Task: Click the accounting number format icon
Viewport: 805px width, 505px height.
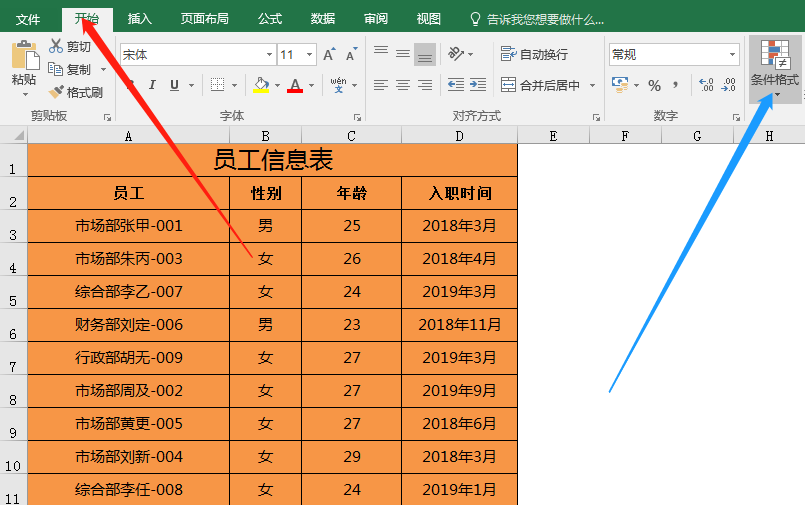Action: click(620, 85)
